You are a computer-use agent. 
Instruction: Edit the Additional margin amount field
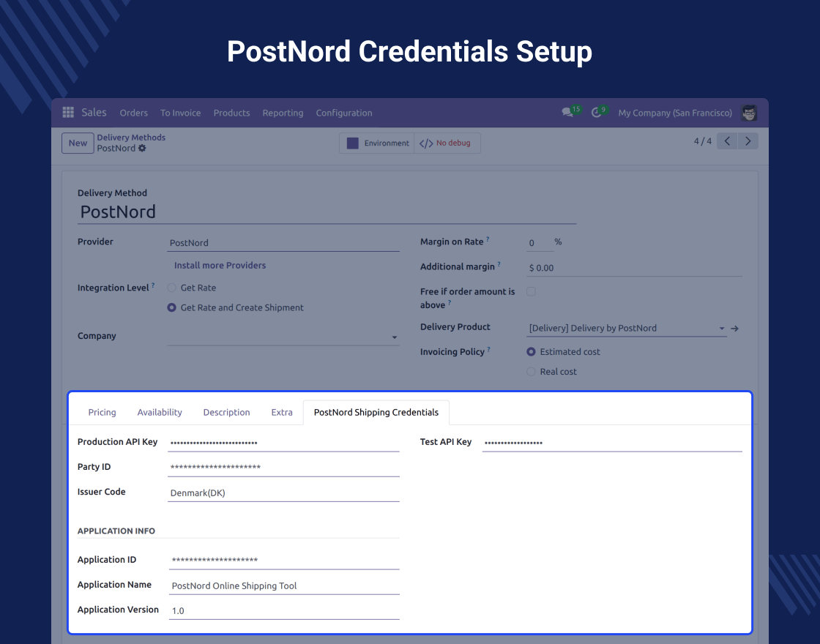point(634,268)
